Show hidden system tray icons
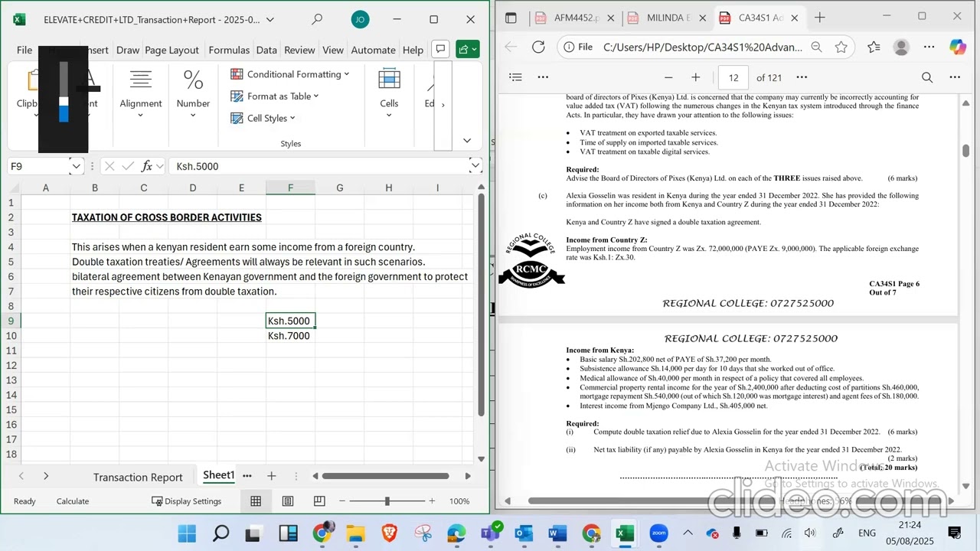The height and width of the screenshot is (551, 980). (x=688, y=533)
